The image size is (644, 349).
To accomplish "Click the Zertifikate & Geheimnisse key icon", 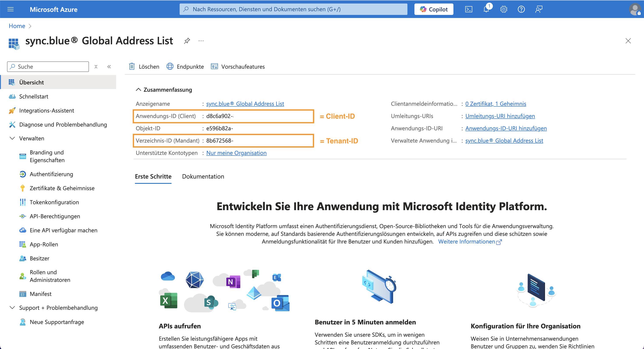I will pos(23,188).
